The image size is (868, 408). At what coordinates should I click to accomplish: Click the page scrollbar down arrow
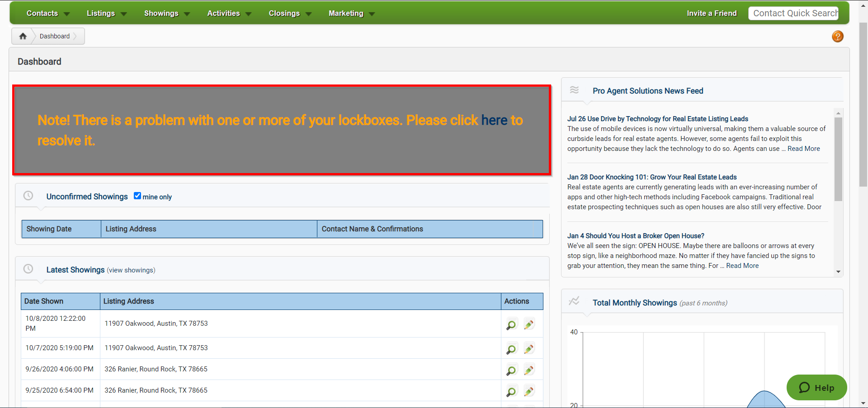coord(863,403)
